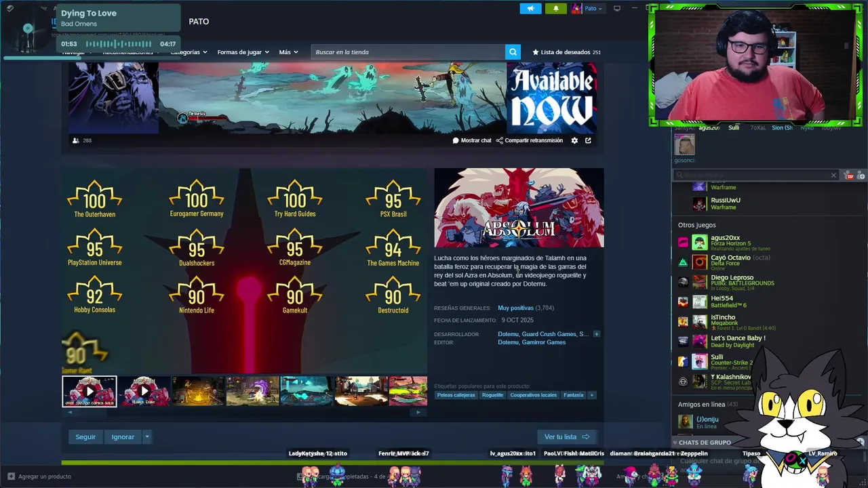Select the campfire screenshot thumbnail
Image resolution: width=868 pixels, height=488 pixels.
tap(198, 392)
